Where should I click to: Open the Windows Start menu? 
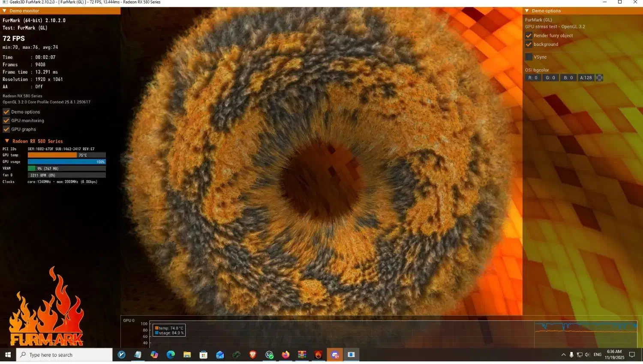(x=8, y=355)
